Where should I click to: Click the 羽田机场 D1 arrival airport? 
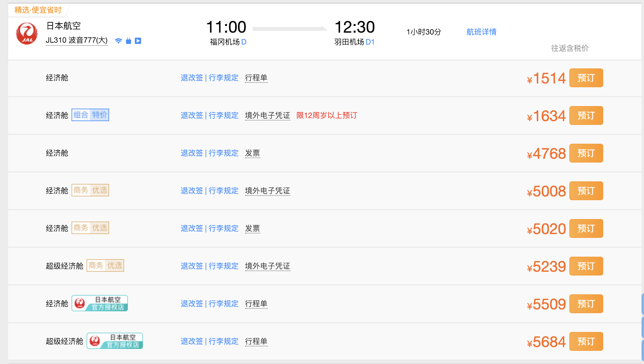click(x=354, y=42)
